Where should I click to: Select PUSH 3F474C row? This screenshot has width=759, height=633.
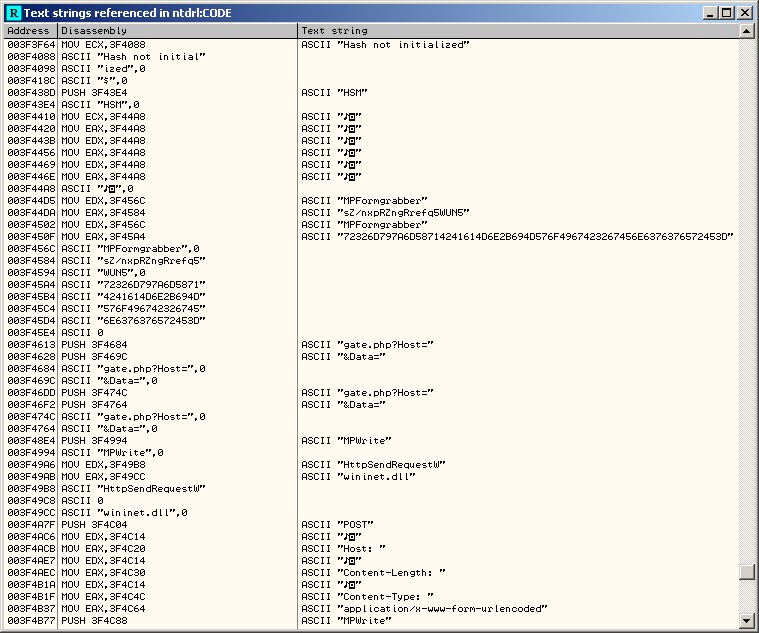[372, 392]
